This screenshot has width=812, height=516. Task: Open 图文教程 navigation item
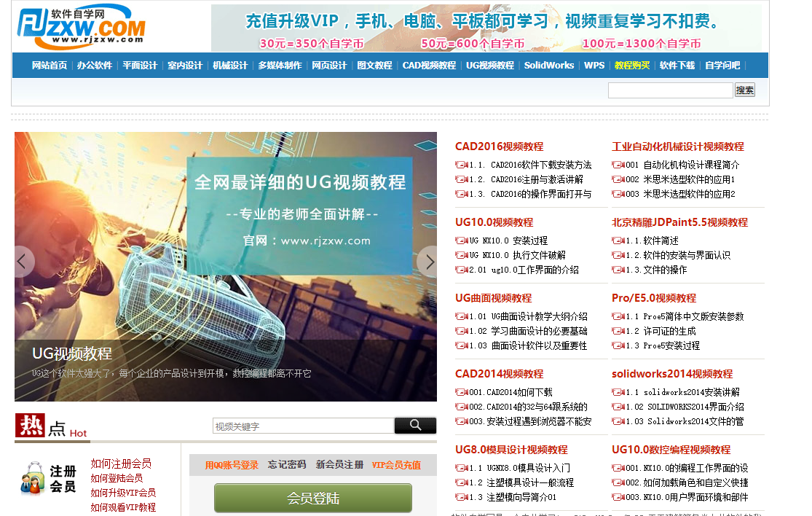pos(374,66)
